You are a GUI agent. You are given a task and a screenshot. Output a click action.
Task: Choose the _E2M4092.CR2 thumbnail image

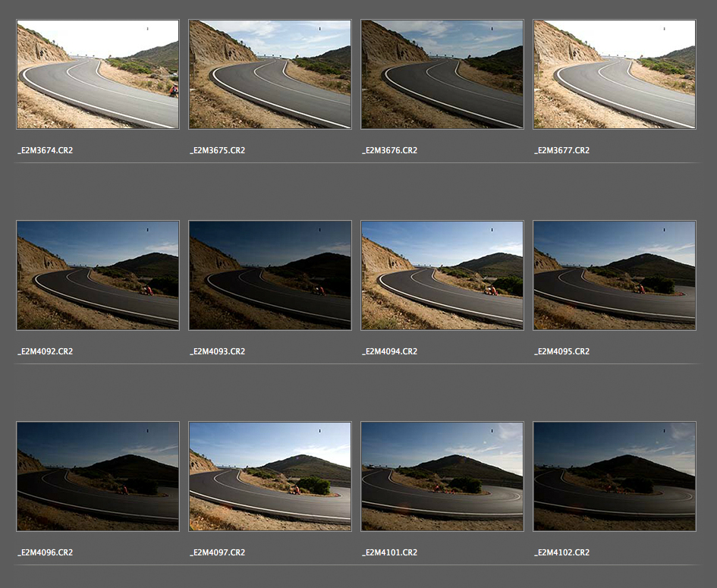pyautogui.click(x=98, y=275)
